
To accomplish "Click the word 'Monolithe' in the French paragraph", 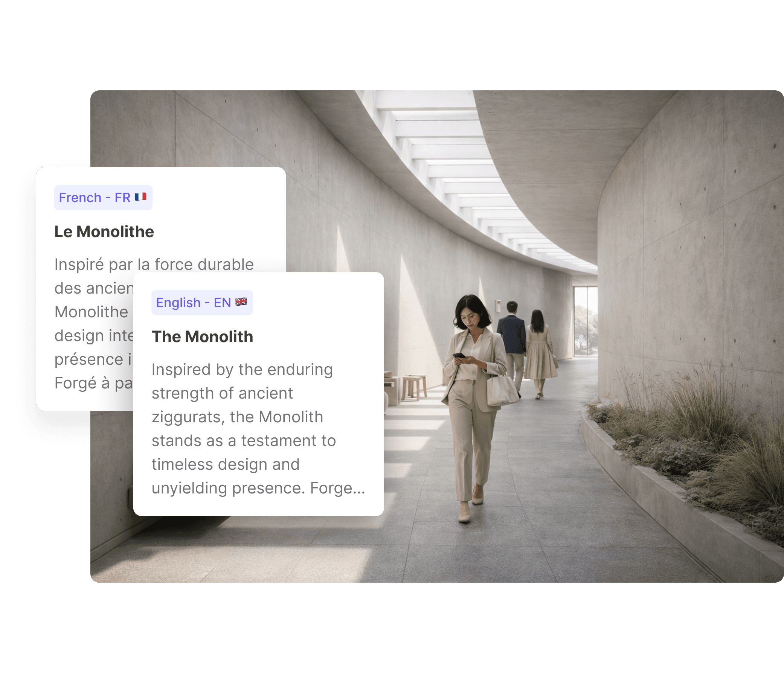I will [91, 312].
